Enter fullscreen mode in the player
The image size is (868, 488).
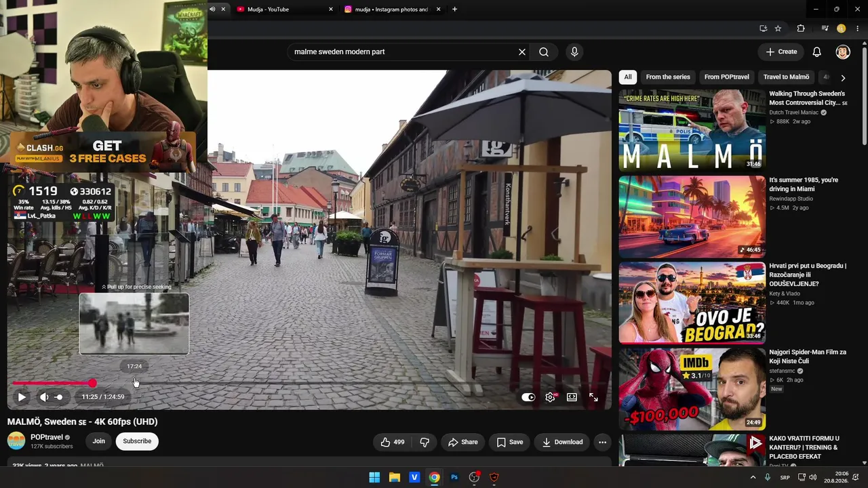(593, 397)
